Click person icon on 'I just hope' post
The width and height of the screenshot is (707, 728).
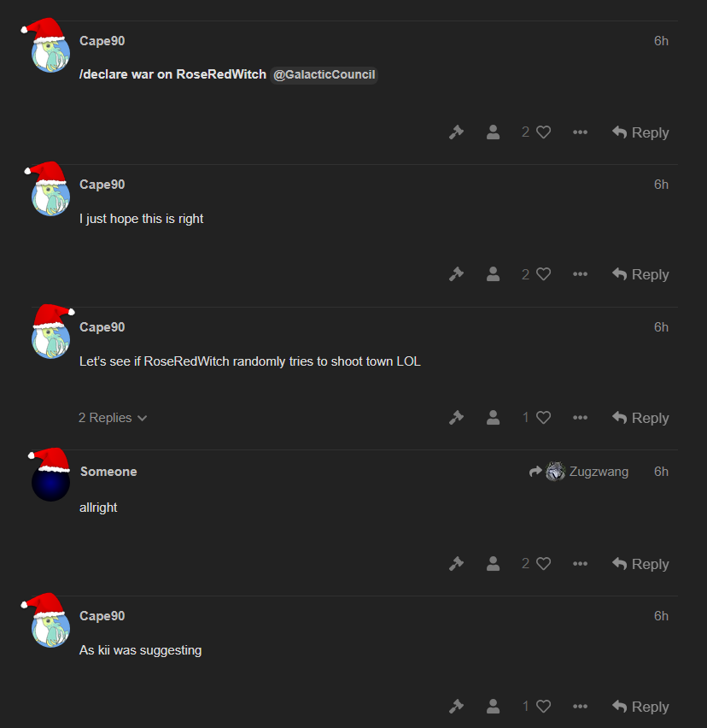point(494,274)
